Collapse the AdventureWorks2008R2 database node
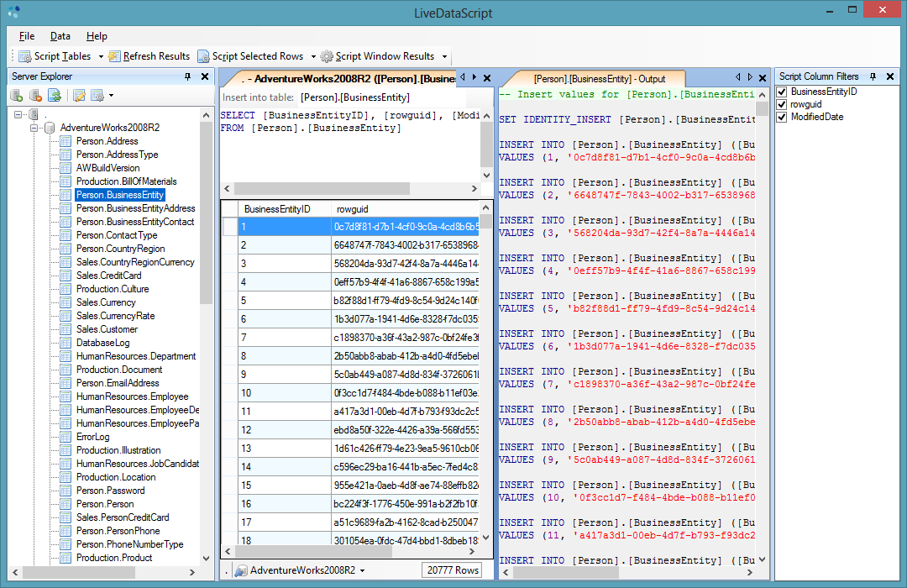Screen dimensions: 907x588 [34, 128]
